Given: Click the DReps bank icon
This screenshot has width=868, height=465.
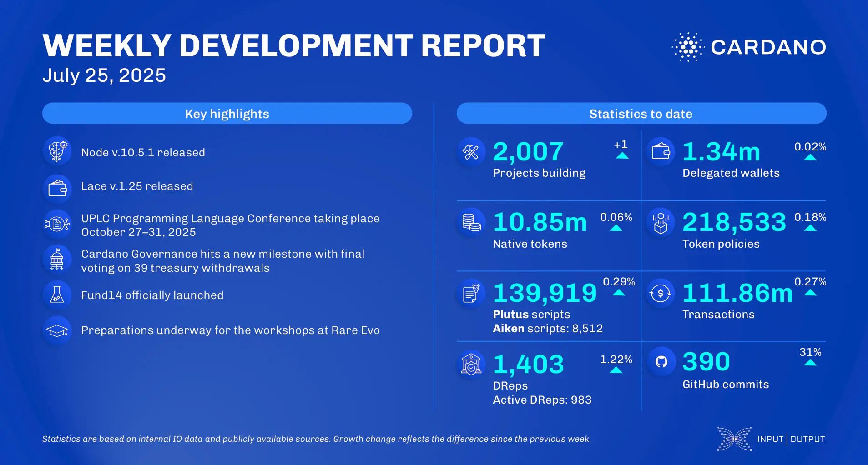Looking at the screenshot, I should click(x=471, y=364).
